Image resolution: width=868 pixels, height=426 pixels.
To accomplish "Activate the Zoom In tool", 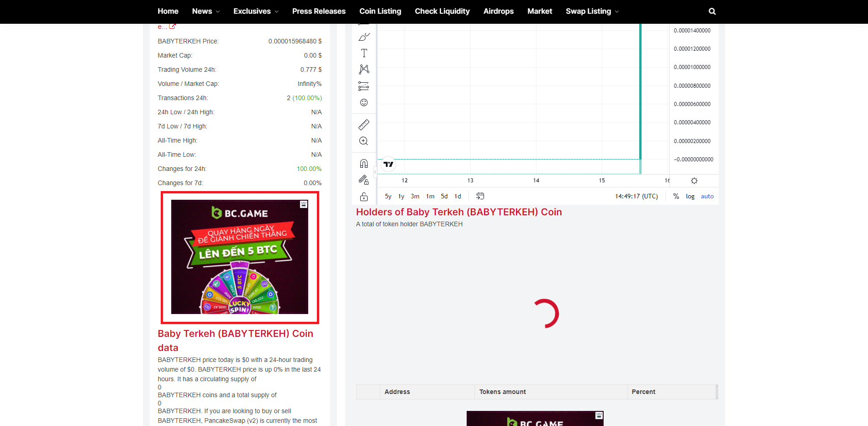I will point(364,141).
